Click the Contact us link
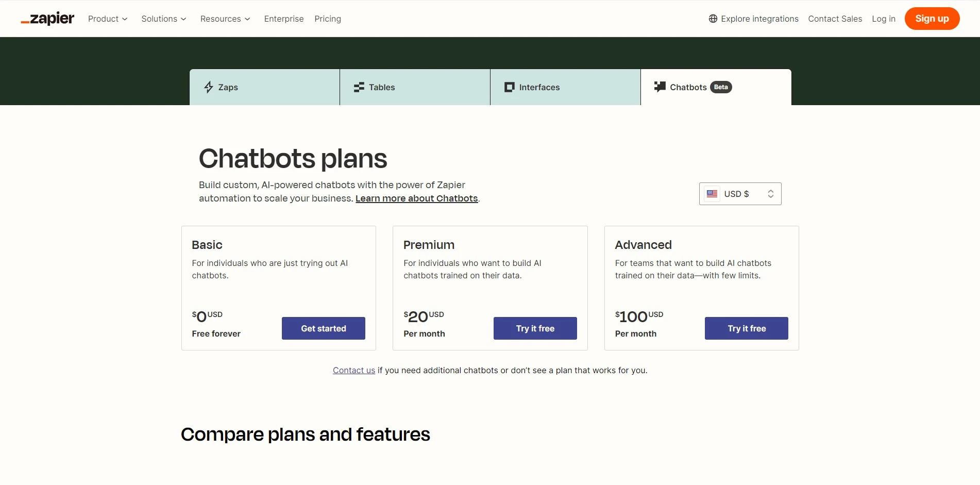This screenshot has height=485, width=980. (x=354, y=370)
